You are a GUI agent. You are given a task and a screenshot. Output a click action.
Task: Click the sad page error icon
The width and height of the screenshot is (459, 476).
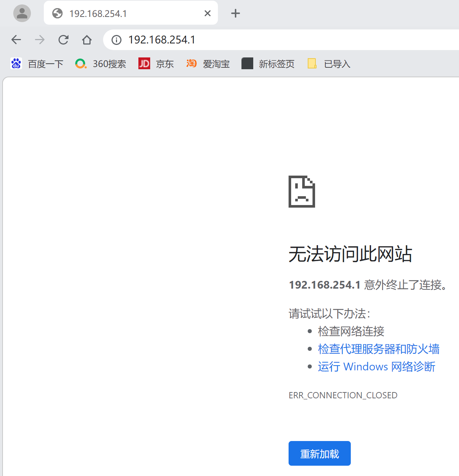click(301, 192)
